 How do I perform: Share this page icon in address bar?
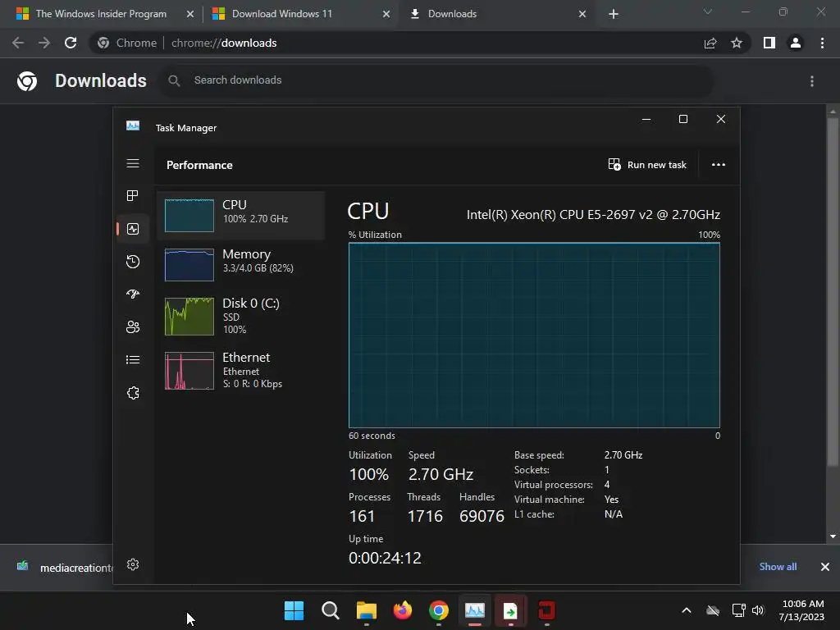pos(710,43)
